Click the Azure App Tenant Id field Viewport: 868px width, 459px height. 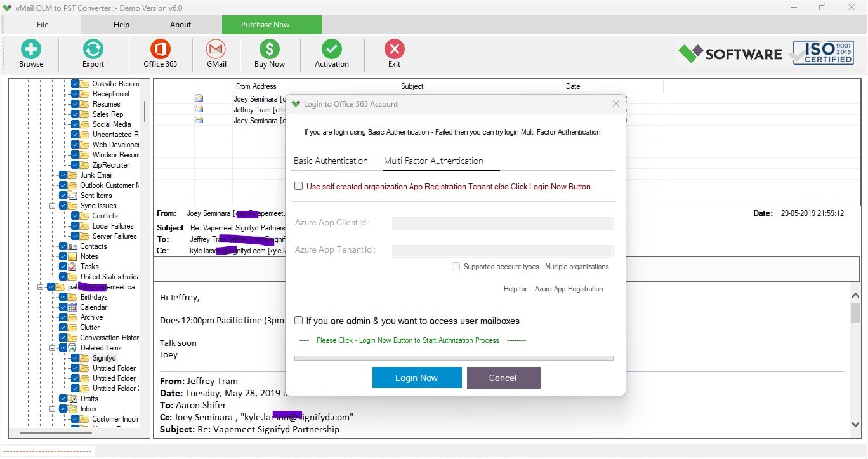pyautogui.click(x=503, y=251)
